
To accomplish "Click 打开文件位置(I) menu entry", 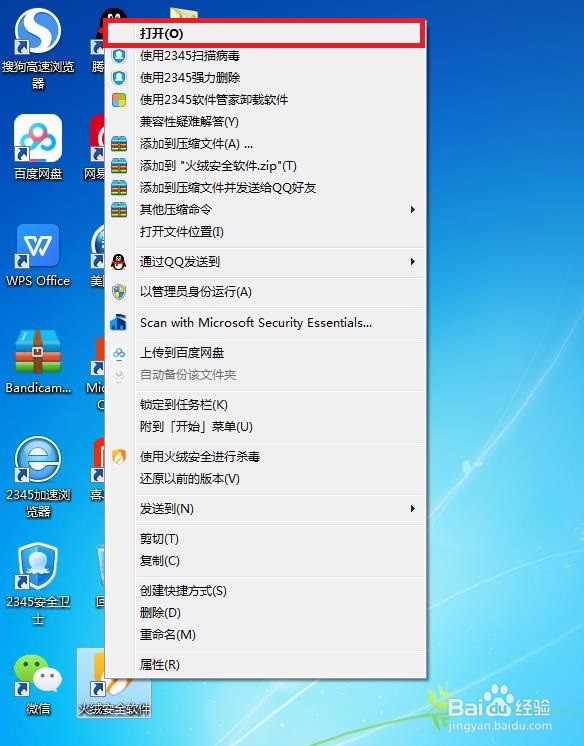I will pos(265,232).
